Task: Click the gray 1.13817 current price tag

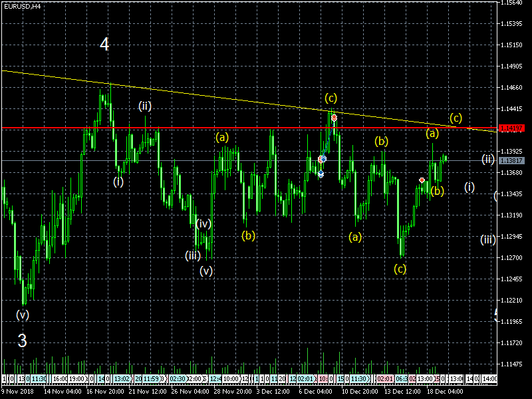Action: pos(511,160)
